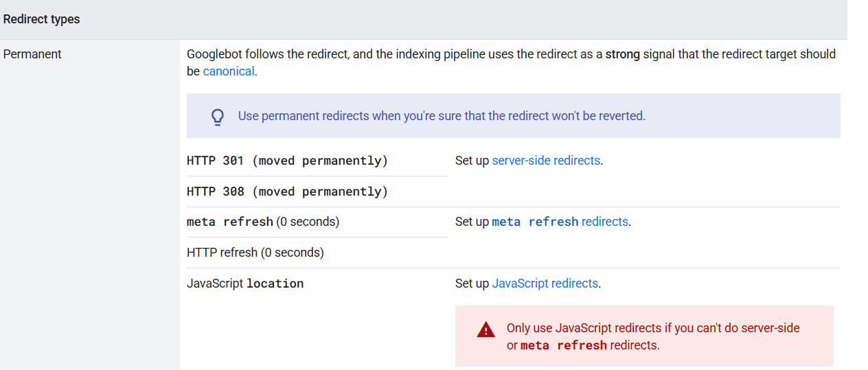
Task: Select the Permanent row label
Action: 32,54
